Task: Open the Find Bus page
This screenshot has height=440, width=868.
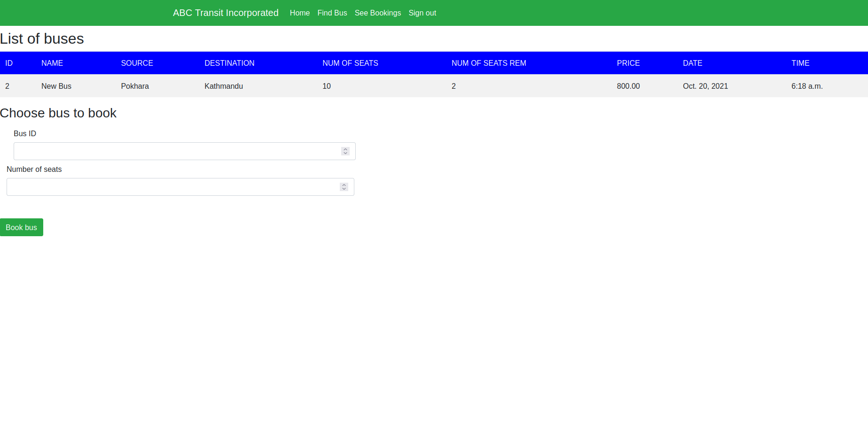Action: pyautogui.click(x=332, y=13)
